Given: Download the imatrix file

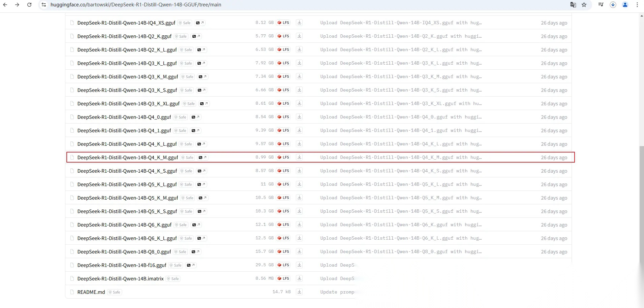Looking at the screenshot, I should pyautogui.click(x=299, y=278).
